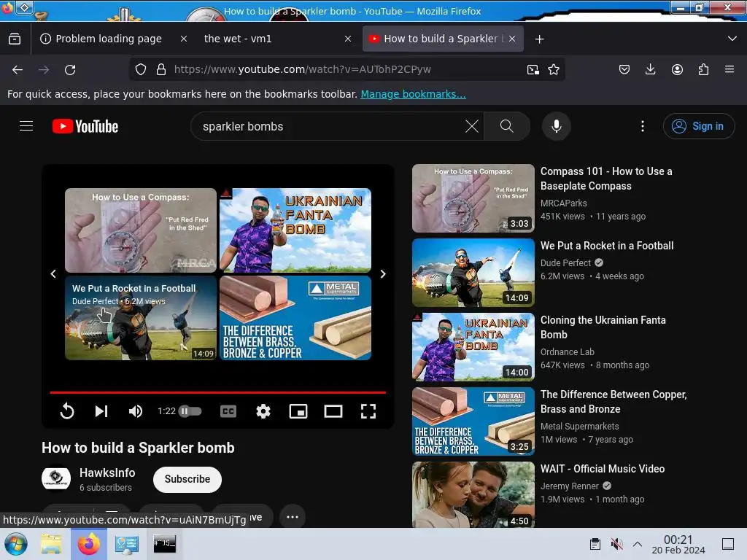Clear the search box with the X
This screenshot has width=747, height=560.
472,126
